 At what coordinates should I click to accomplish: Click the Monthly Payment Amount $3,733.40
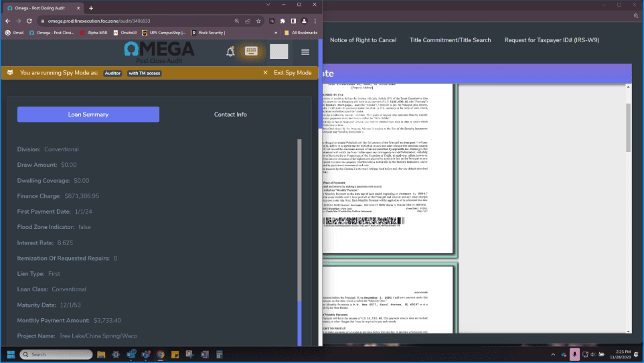click(107, 321)
